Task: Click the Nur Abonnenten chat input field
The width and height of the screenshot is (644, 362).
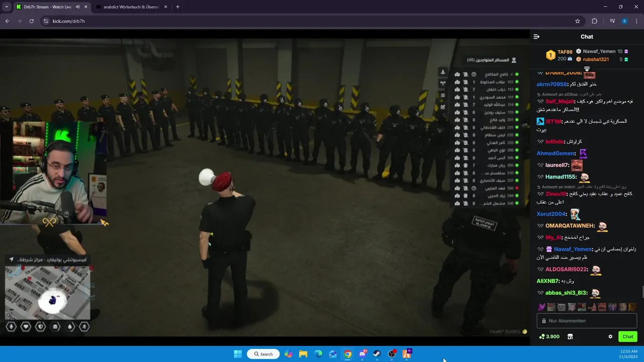Action: (x=587, y=321)
